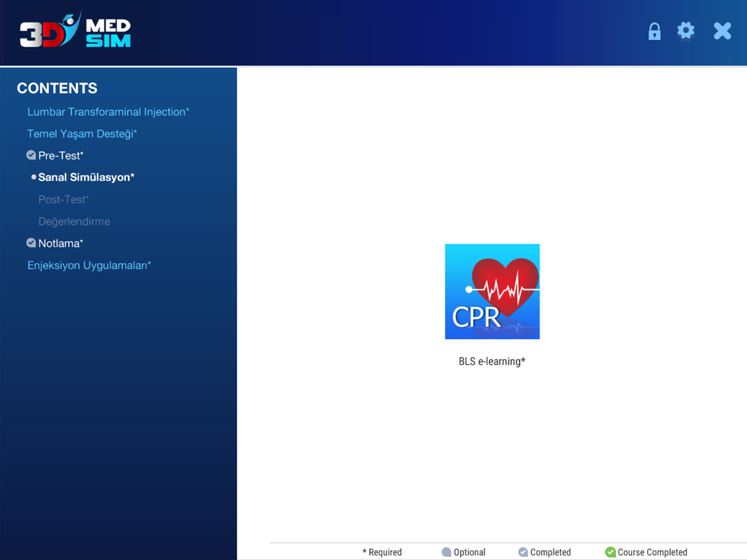This screenshot has height=560, width=747.
Task: Collapse Temel Yaşam Desteği section
Action: click(x=82, y=134)
